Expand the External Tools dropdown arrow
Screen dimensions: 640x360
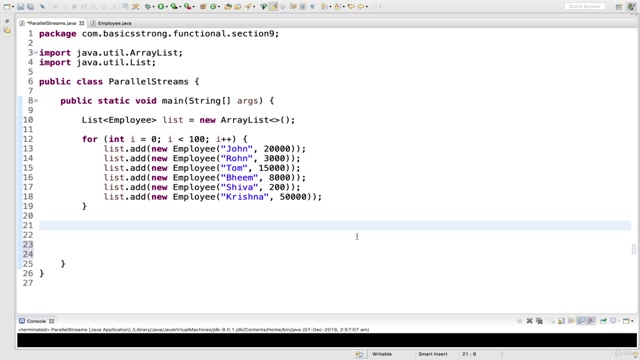193,7
